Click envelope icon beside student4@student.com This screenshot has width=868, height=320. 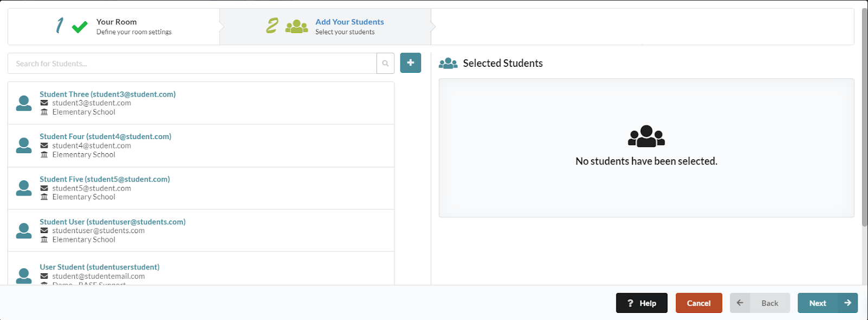[44, 146]
